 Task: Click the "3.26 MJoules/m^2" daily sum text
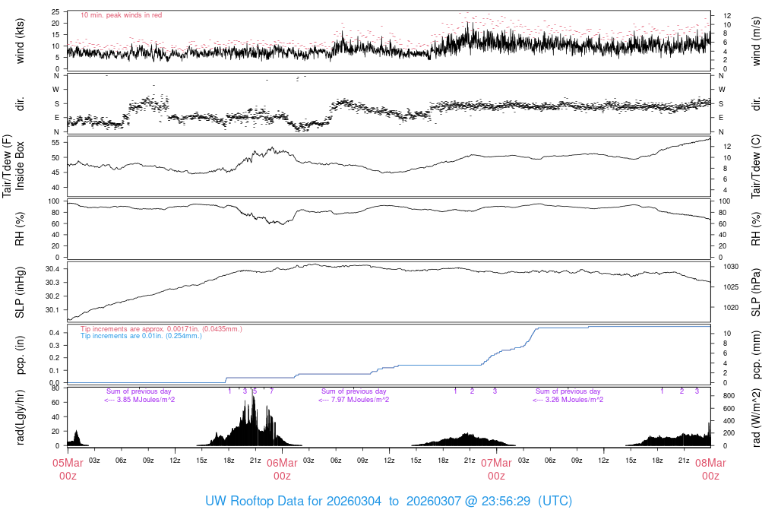click(574, 400)
